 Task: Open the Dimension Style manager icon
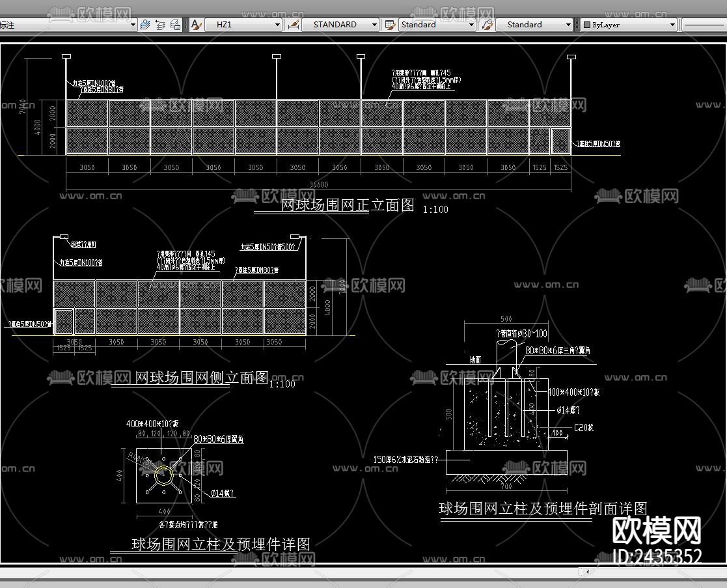point(294,25)
